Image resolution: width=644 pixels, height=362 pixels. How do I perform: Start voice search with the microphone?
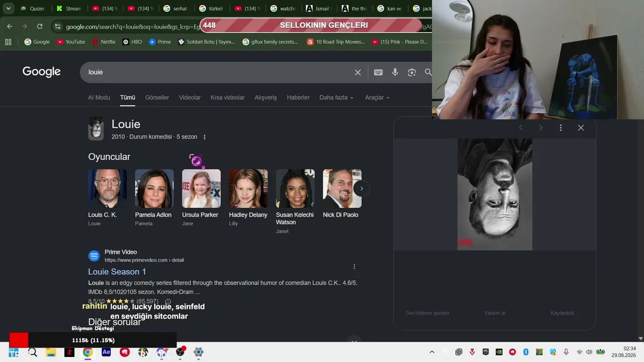(x=395, y=72)
